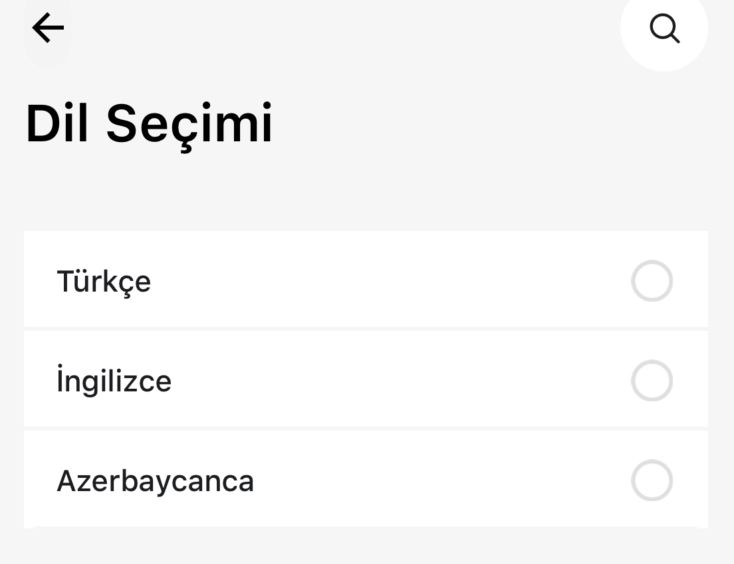Click the word Türkçe in the list

point(104,282)
